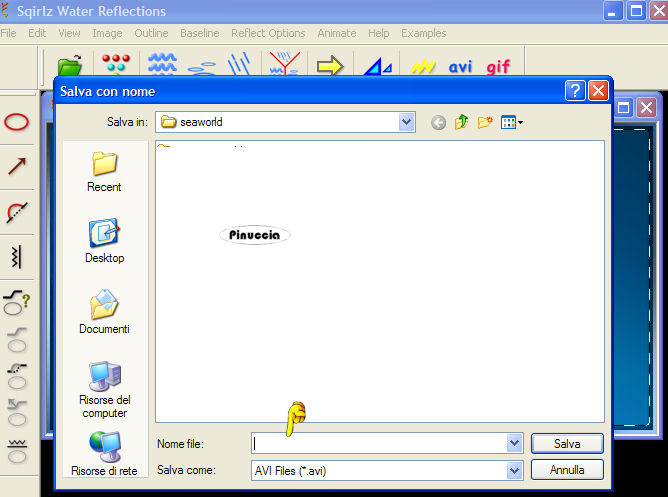Click the dialog help question mark button
The image size is (668, 497).
tap(575, 91)
